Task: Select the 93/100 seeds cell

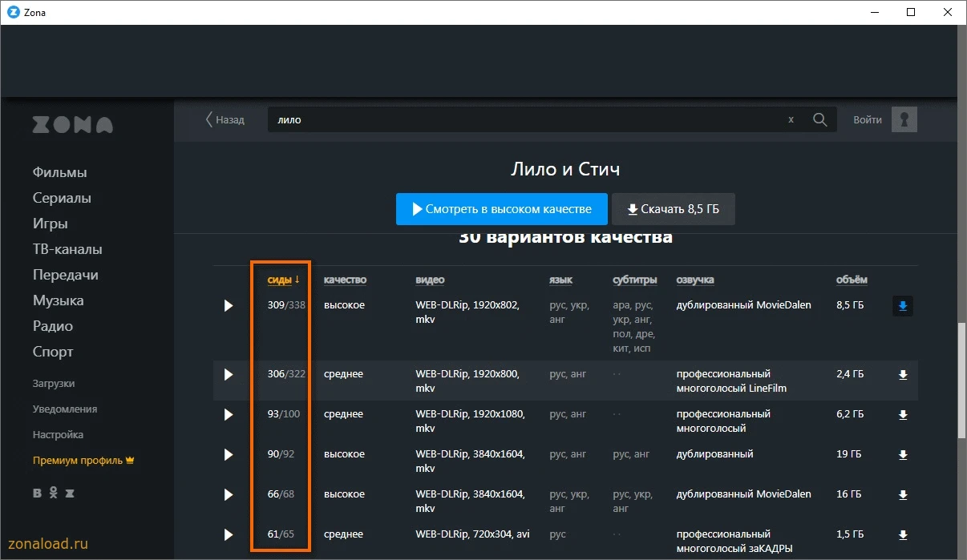Action: click(283, 414)
